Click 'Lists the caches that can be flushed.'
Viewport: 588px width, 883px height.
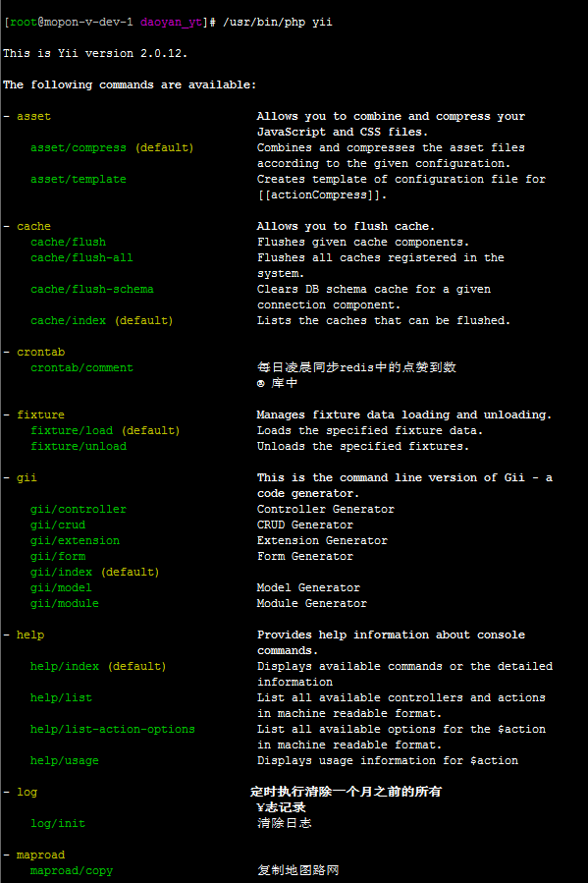click(x=384, y=320)
